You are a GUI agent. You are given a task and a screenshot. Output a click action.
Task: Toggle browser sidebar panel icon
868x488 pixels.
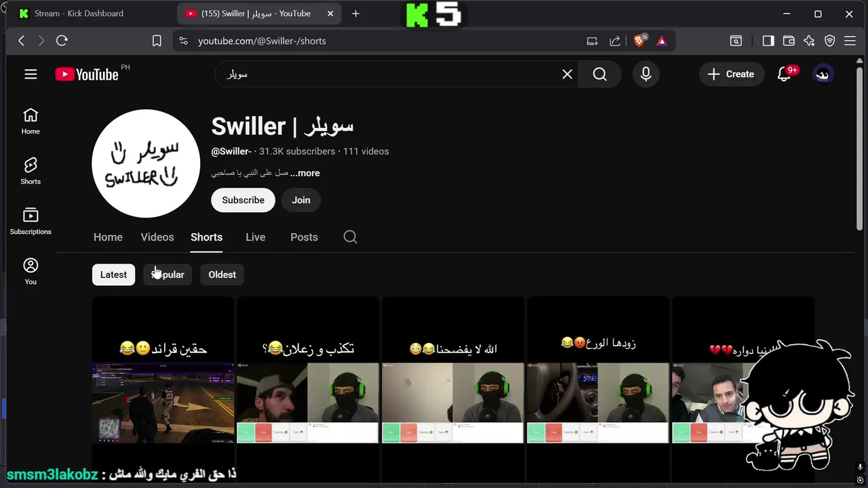coord(768,41)
